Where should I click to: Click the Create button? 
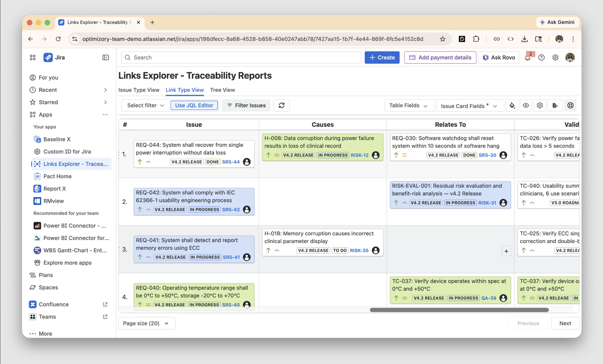point(382,57)
